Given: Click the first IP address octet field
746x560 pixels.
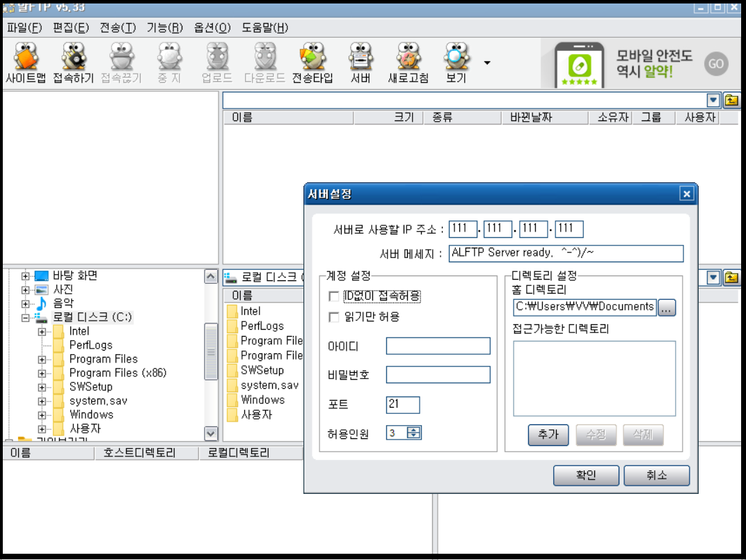Looking at the screenshot, I should click(463, 229).
